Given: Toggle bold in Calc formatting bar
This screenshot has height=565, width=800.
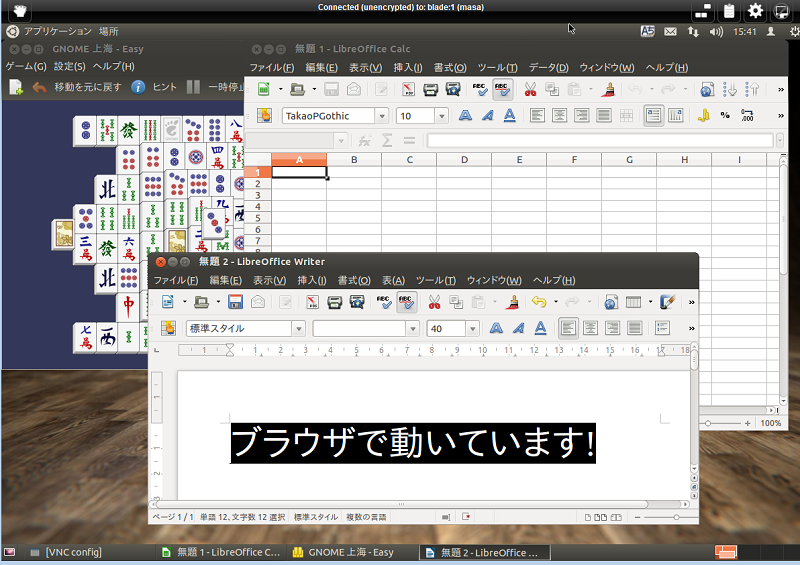Looking at the screenshot, I should (465, 116).
